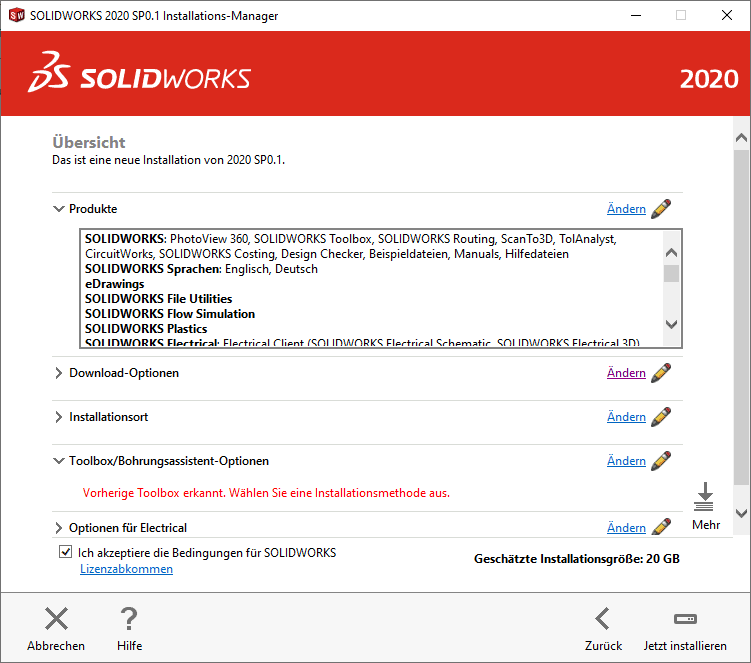
Task: Select eDrawings in the product list
Action: click(x=114, y=284)
